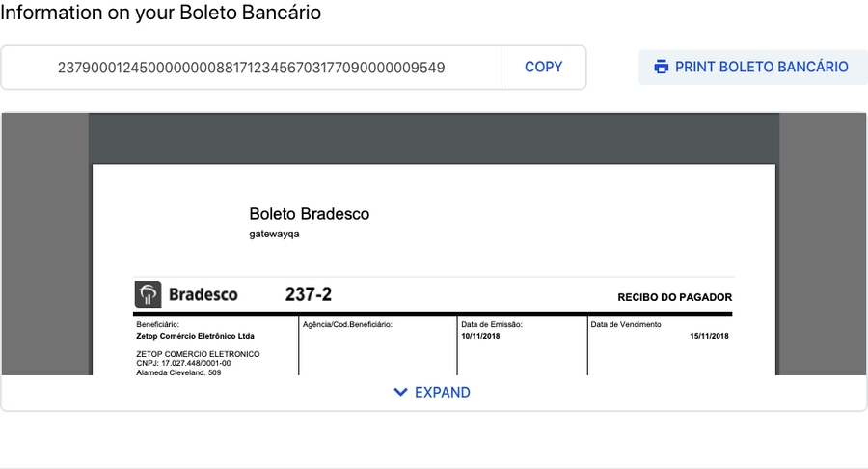The image size is (868, 469).
Task: Click the CNPJ number line
Action: pos(183,363)
